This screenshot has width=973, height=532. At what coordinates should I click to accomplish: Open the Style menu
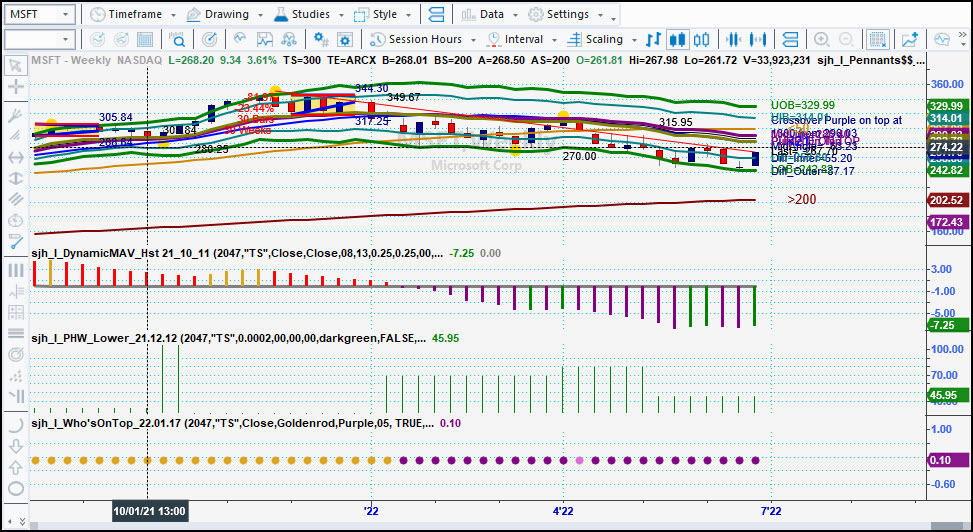tap(377, 14)
